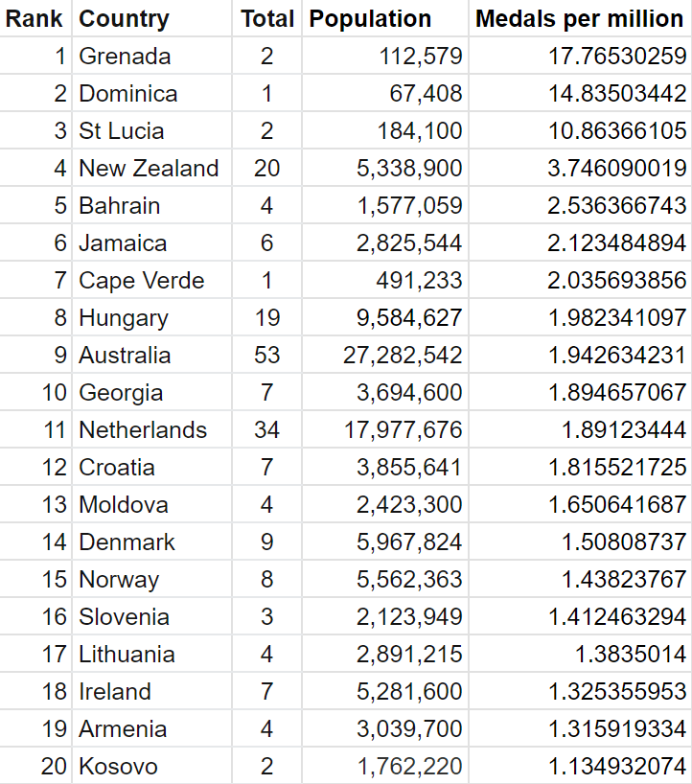Select the Population header cell
The image size is (692, 784).
click(371, 19)
